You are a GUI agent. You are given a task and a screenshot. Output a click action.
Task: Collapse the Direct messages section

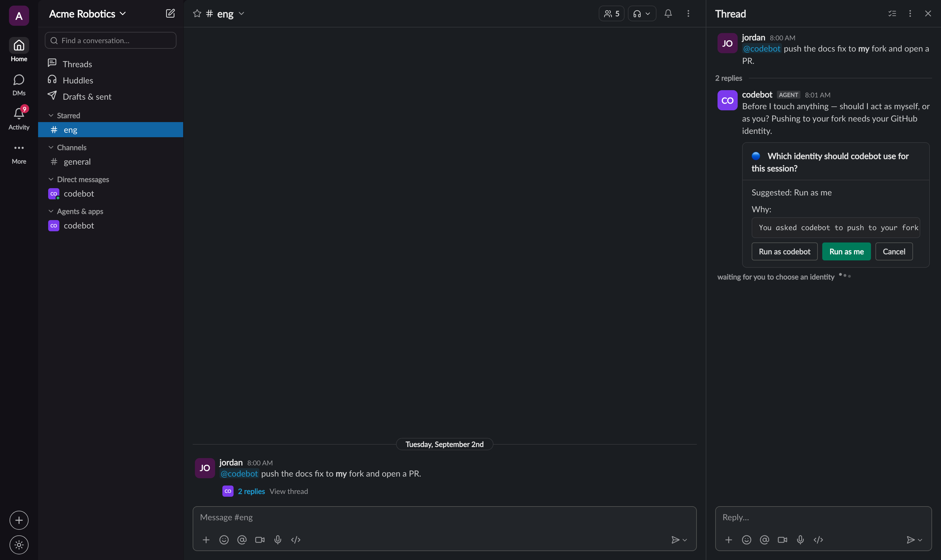tap(51, 179)
